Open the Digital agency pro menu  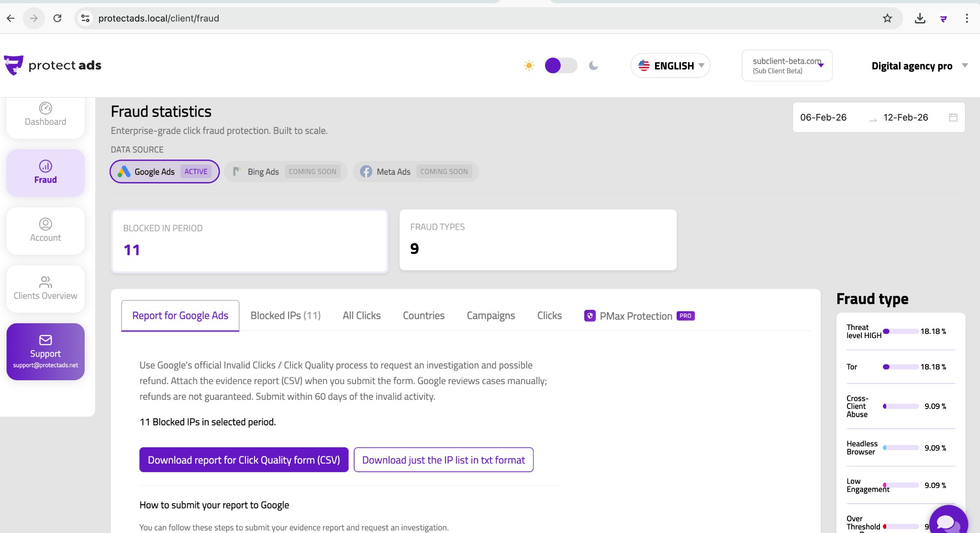919,66
